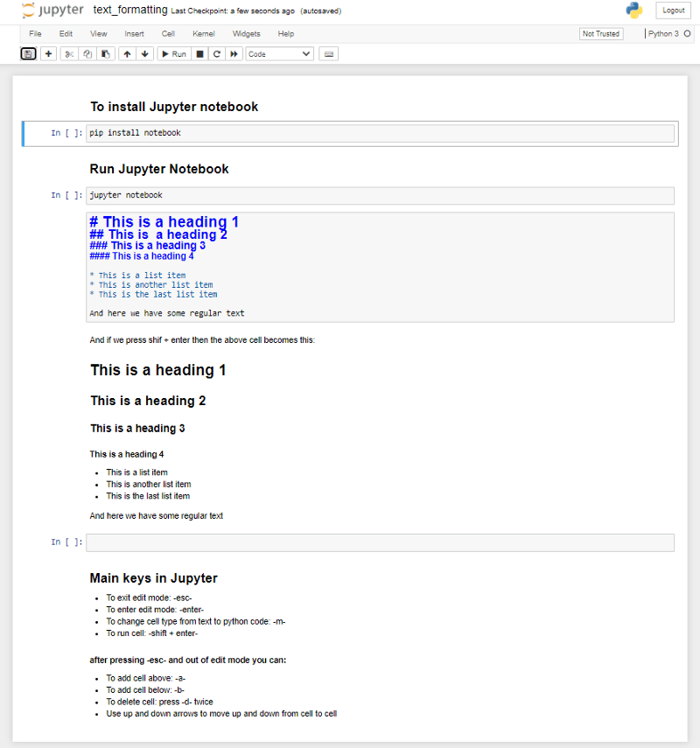Click 'To enter edit mode: -enter-' bullet
The image size is (700, 748).
point(155,610)
